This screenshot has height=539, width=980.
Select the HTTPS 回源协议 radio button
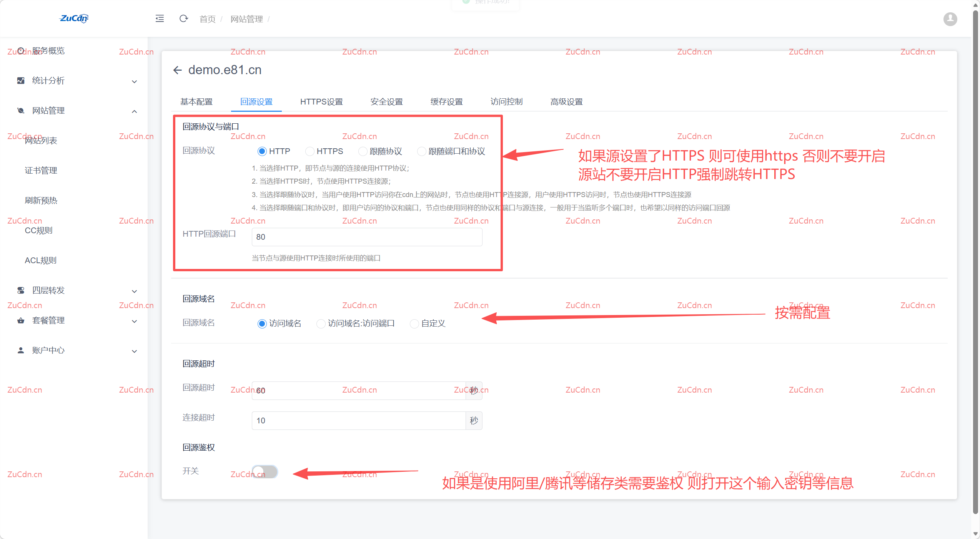coord(309,151)
